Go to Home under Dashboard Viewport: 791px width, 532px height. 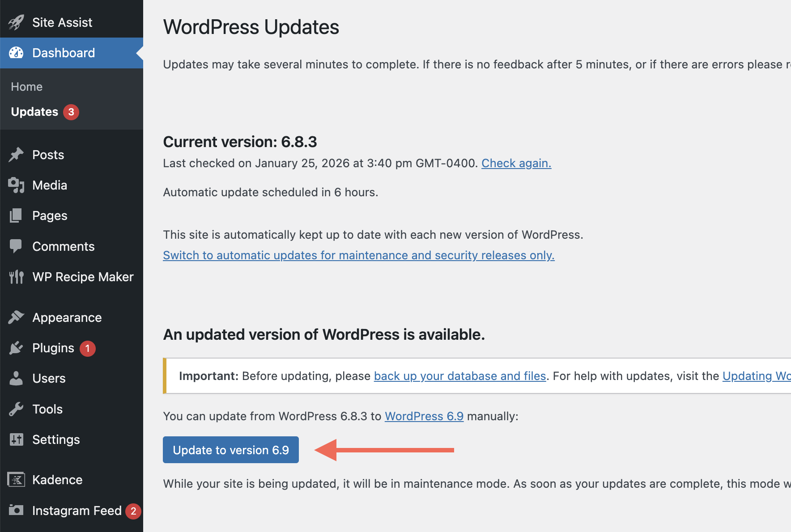pyautogui.click(x=27, y=87)
